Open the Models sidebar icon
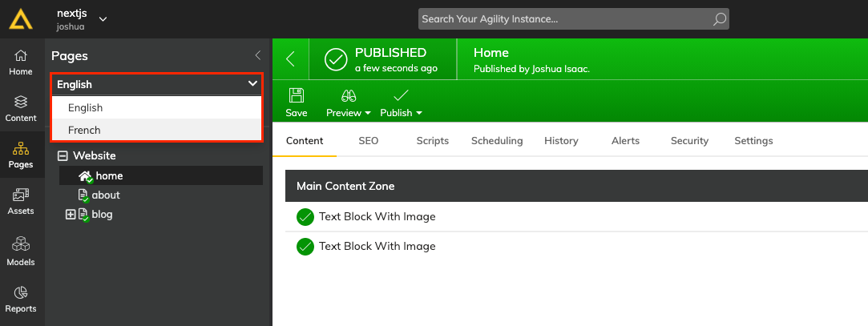Screen dimensions: 868x326 [21, 252]
